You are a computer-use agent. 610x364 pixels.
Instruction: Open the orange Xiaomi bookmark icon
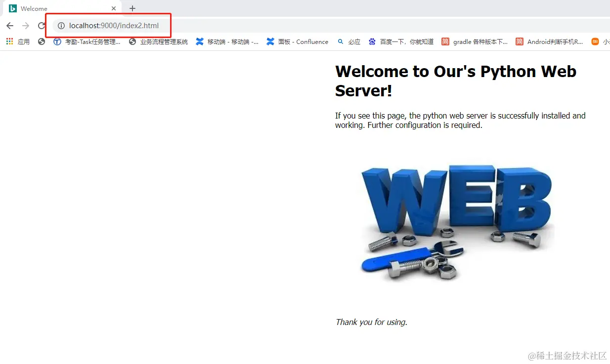click(x=595, y=41)
